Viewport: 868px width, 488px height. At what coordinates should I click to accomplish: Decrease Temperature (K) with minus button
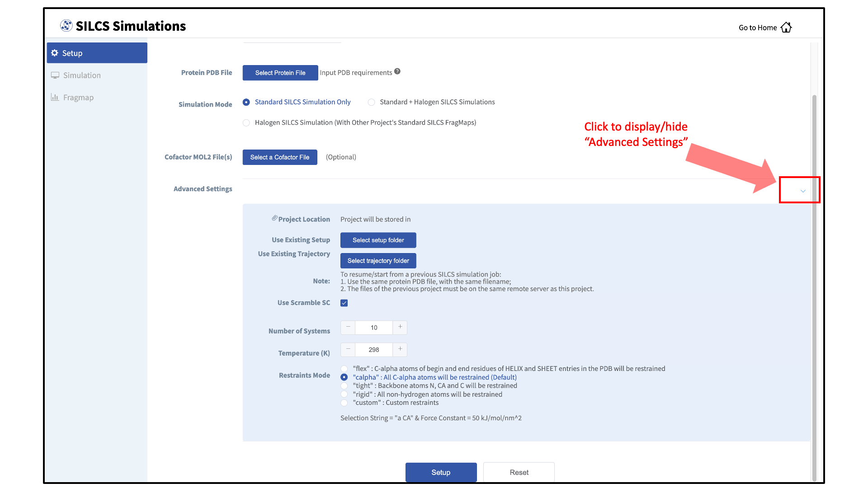(348, 350)
